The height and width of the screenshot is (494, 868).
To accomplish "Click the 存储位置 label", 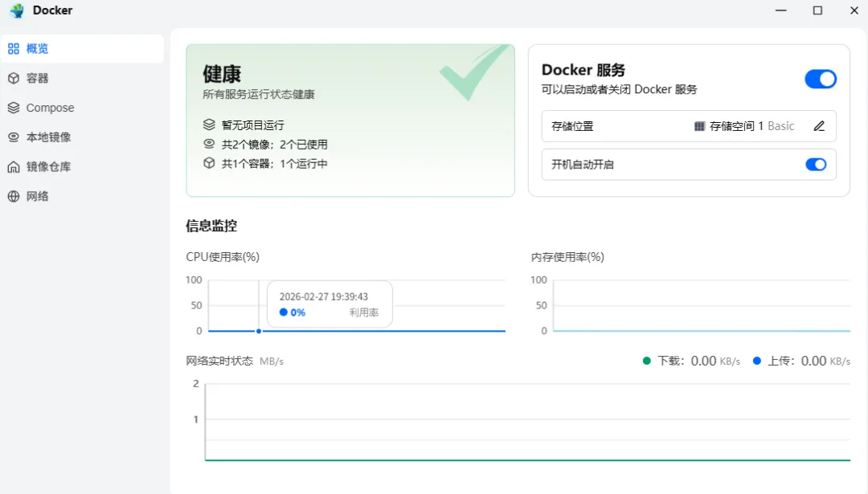I will [572, 126].
